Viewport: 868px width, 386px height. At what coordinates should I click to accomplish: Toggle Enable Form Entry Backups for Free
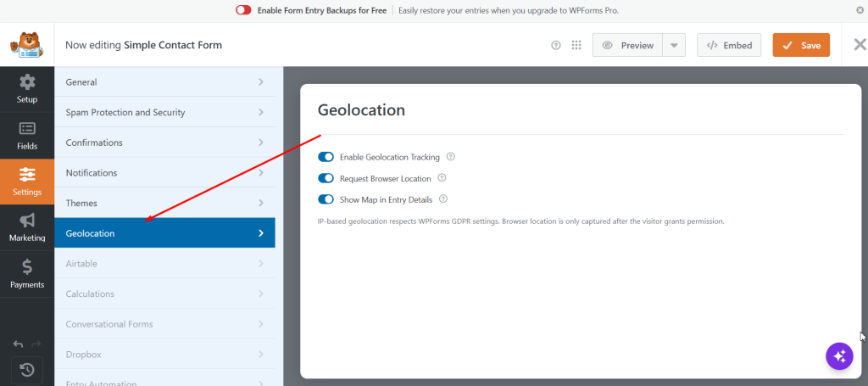point(243,10)
